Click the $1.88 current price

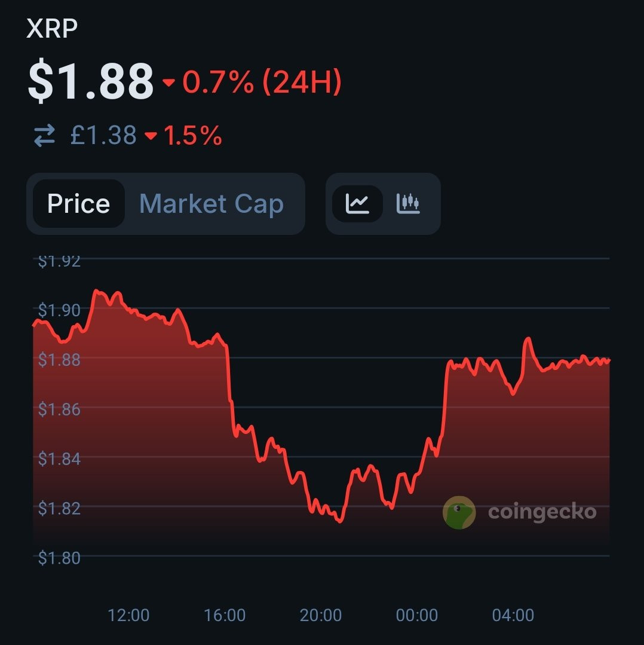click(90, 80)
